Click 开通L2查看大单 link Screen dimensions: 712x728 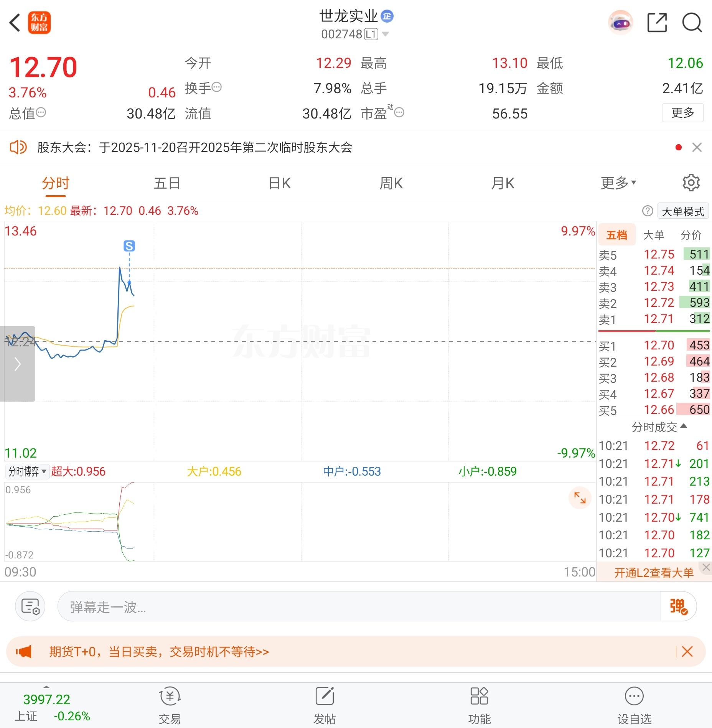(x=654, y=573)
